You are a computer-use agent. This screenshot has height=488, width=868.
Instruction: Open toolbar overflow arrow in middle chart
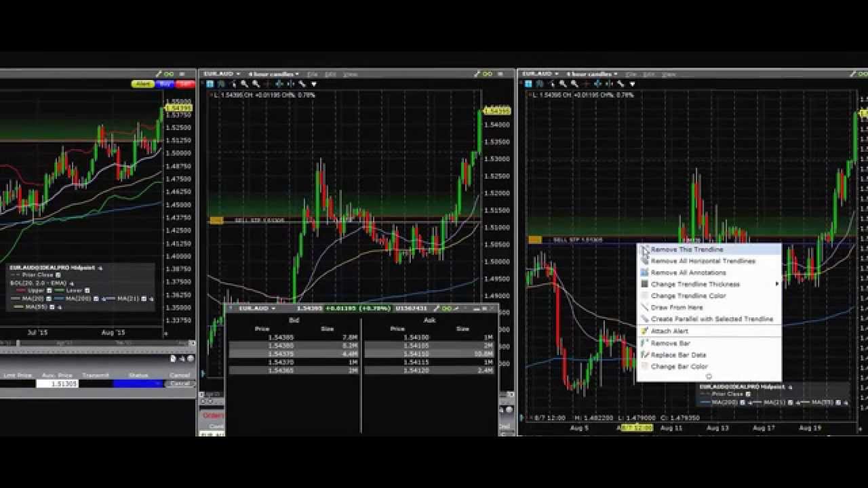(x=314, y=84)
